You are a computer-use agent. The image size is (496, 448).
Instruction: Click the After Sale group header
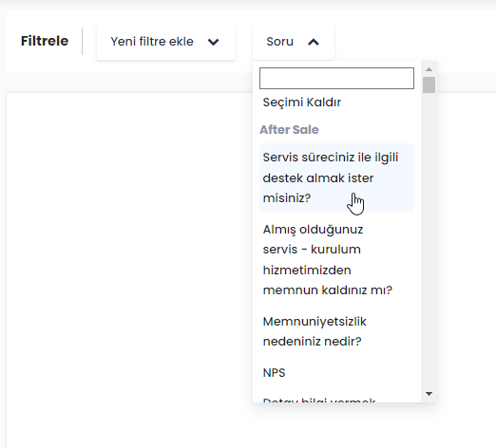coord(289,130)
